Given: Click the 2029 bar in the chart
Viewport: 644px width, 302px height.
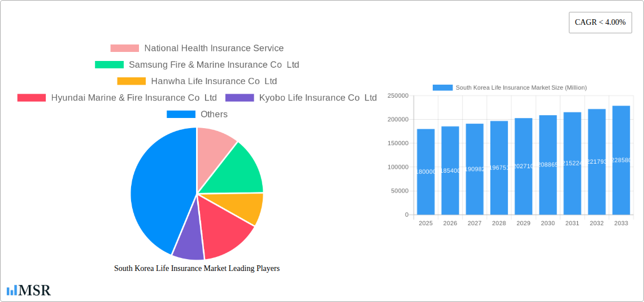Looking at the screenshot, I should 524,167.
